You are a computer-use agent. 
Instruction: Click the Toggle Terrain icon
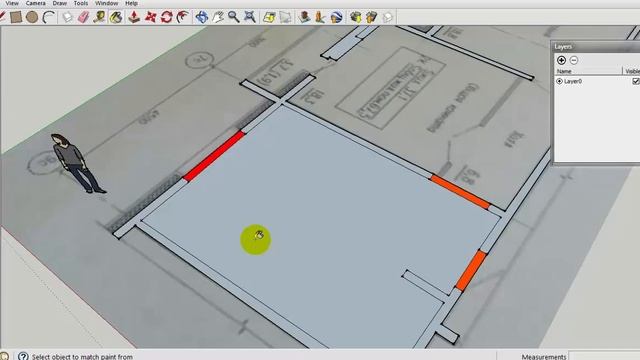point(285,17)
